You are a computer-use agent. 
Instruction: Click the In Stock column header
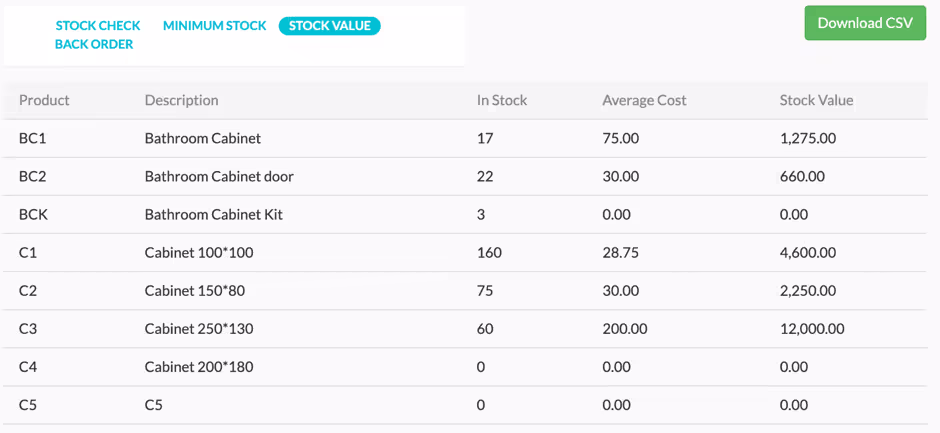click(x=502, y=100)
